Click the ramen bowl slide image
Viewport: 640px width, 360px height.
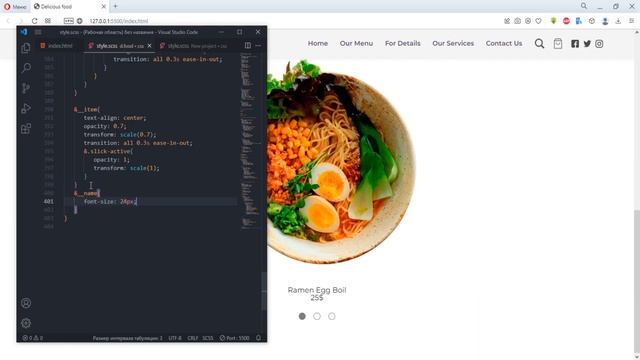[341, 162]
